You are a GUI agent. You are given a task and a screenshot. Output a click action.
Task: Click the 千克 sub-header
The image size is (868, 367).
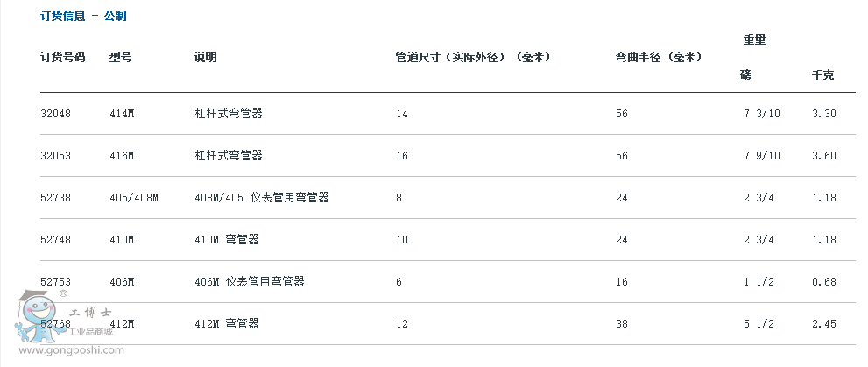823,75
